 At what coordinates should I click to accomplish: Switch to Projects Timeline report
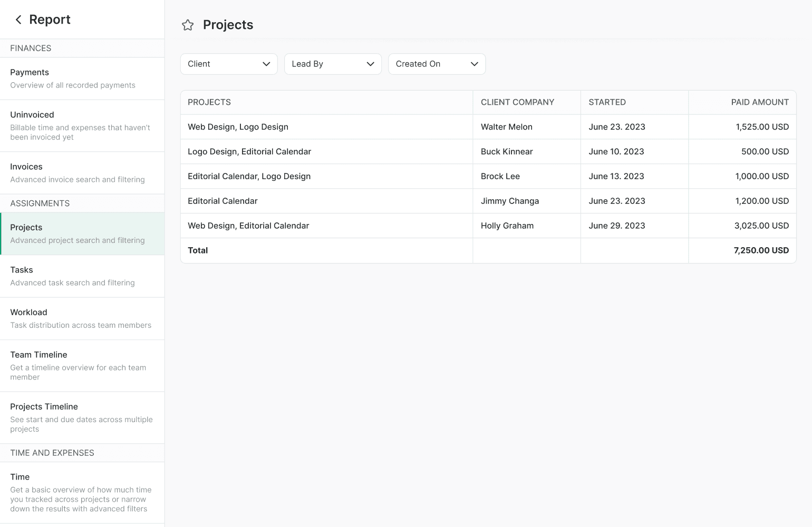(x=82, y=417)
